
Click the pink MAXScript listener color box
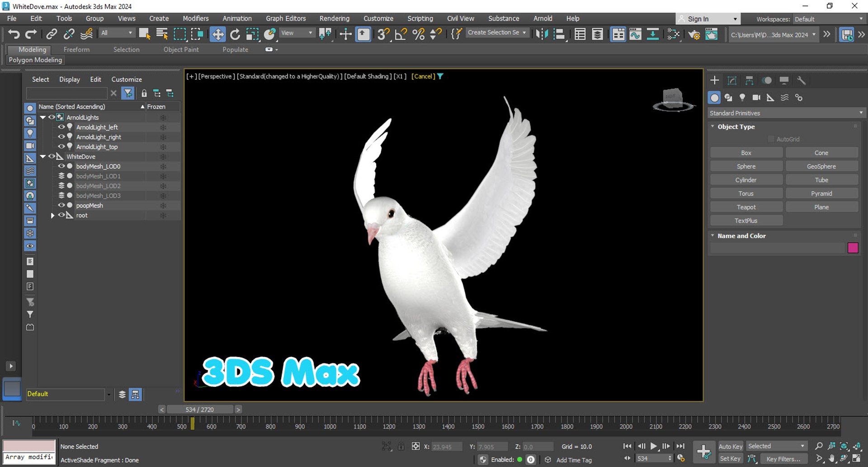coord(29,445)
